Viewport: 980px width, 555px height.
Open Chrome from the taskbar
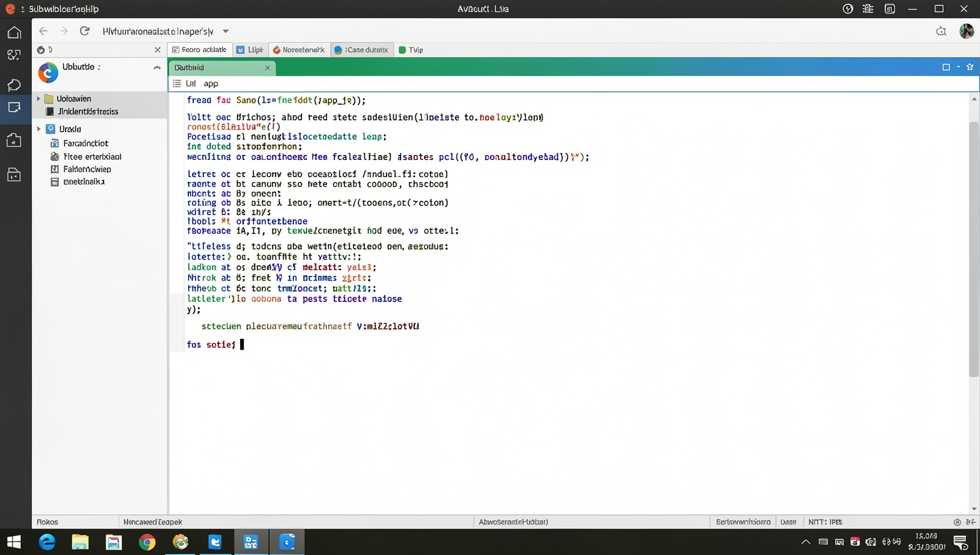pyautogui.click(x=147, y=542)
